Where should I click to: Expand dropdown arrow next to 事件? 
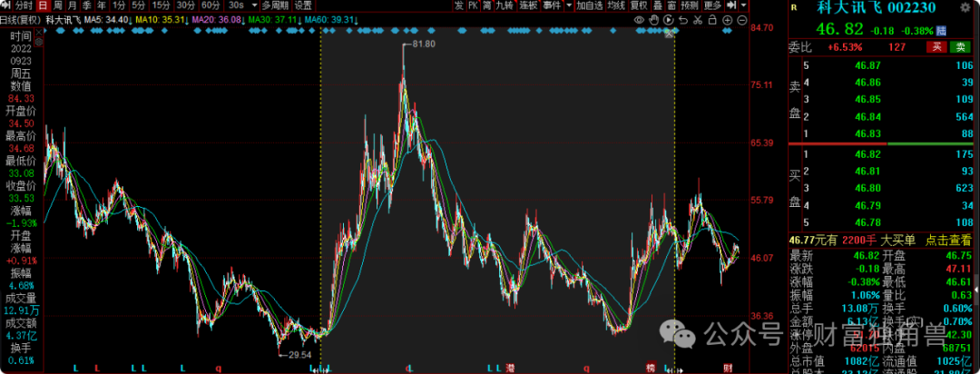pyautogui.click(x=569, y=5)
